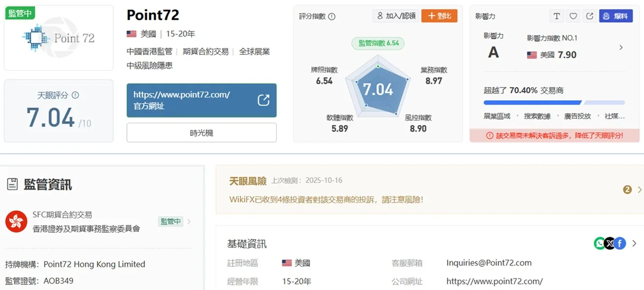Click the 加入/認領 button
The image size is (644, 290).
point(396,16)
